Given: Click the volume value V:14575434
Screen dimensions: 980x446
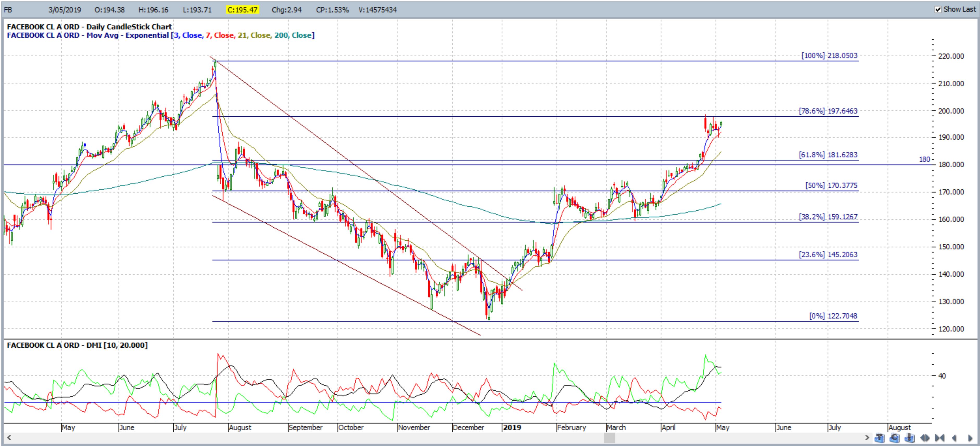Looking at the screenshot, I should click(378, 10).
